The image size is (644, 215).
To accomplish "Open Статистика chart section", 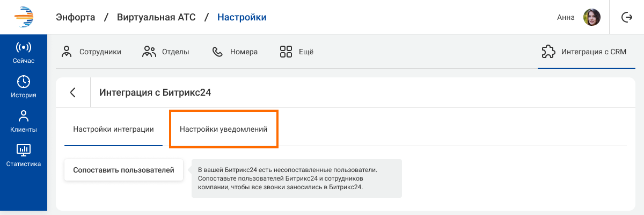I will [x=24, y=156].
